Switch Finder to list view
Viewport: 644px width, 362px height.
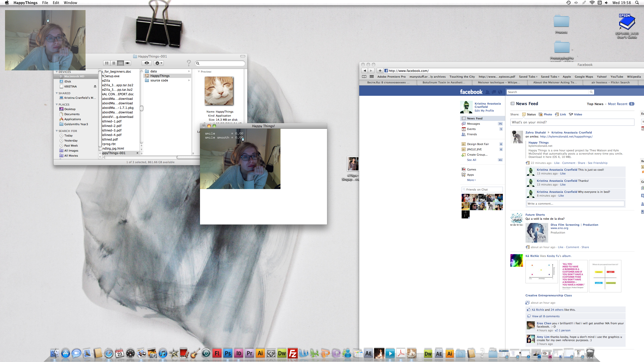click(x=114, y=63)
